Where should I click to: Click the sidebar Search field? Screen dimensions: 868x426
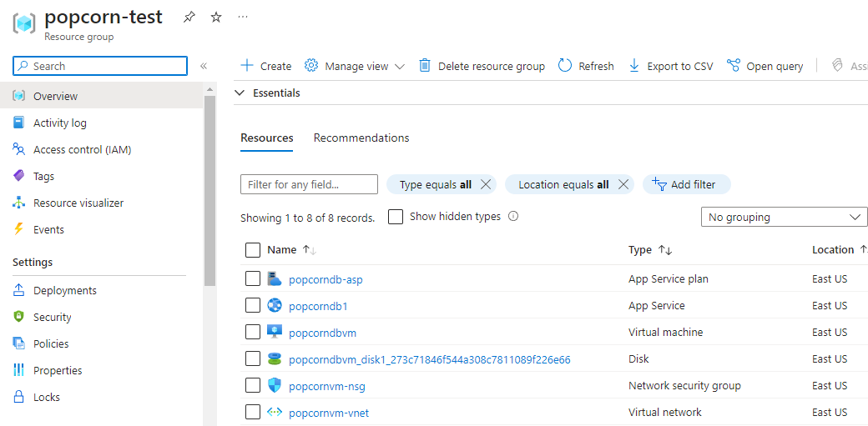100,66
